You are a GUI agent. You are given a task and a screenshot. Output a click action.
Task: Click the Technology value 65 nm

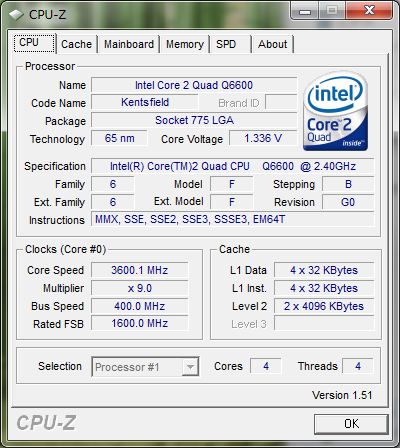click(119, 138)
